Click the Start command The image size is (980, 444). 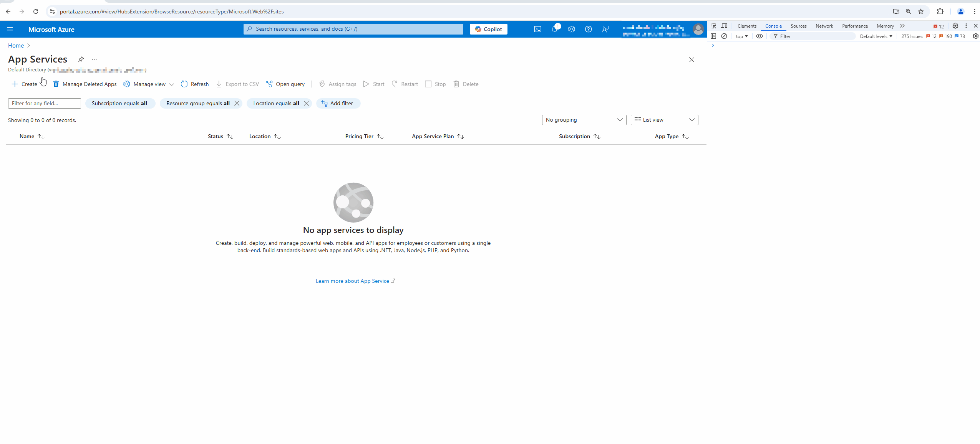pos(374,84)
